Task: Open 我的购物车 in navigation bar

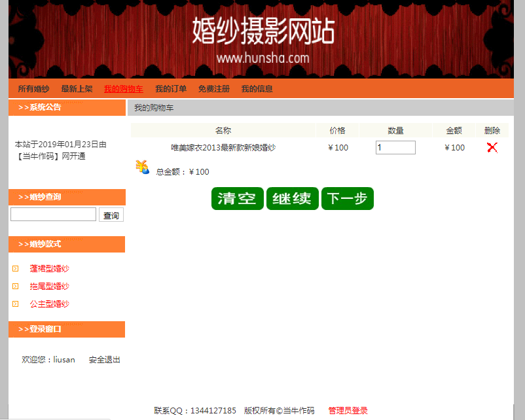Action: [x=124, y=89]
